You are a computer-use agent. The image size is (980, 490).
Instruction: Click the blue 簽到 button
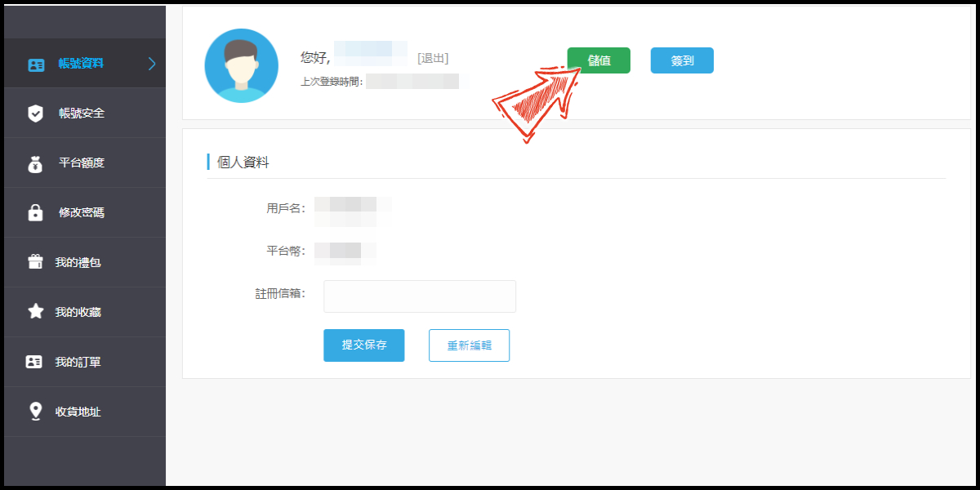click(x=682, y=60)
